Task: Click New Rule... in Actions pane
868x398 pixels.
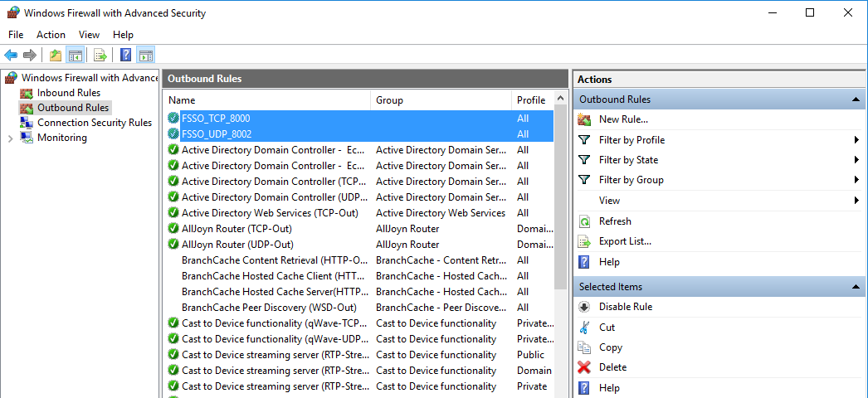Action: coord(623,119)
